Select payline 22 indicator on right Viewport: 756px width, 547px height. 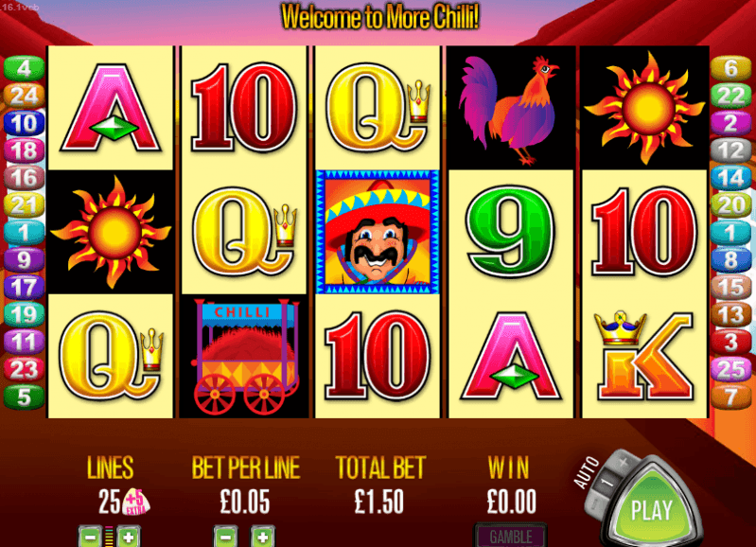click(x=731, y=96)
